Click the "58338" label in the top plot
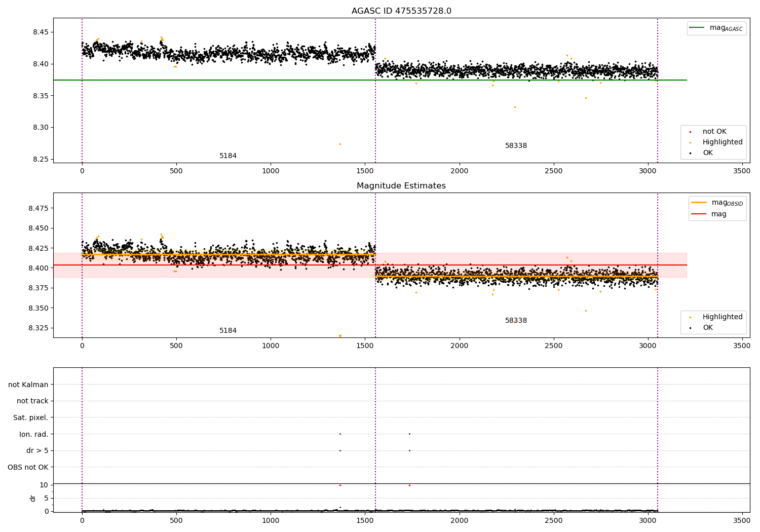 coord(516,146)
